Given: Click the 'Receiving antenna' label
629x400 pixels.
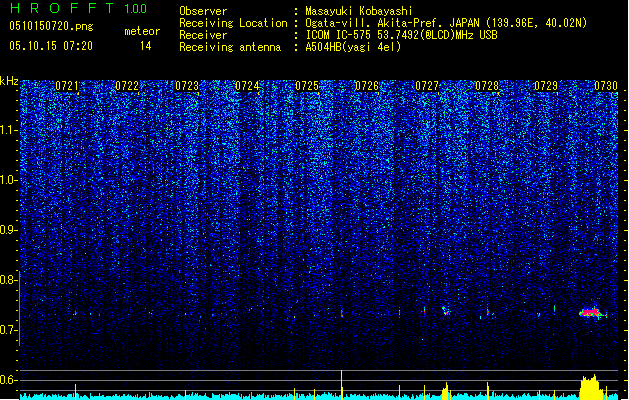Looking at the screenshot, I should 230,47.
